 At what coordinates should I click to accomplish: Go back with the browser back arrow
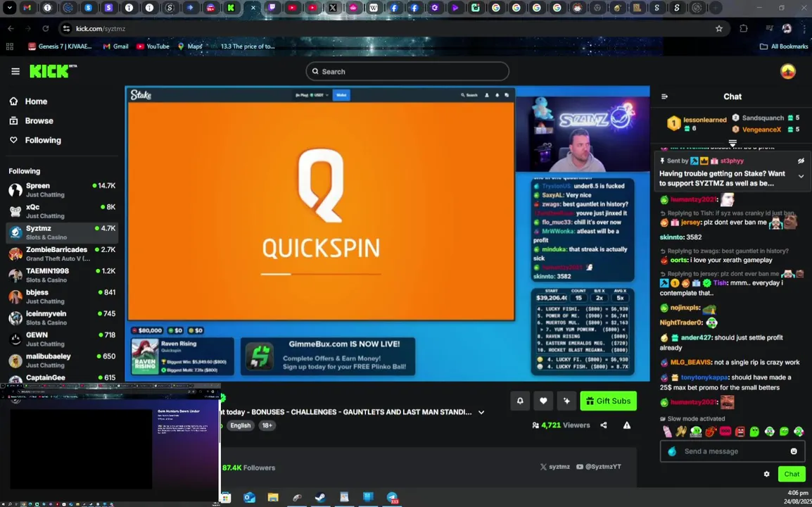coord(11,28)
